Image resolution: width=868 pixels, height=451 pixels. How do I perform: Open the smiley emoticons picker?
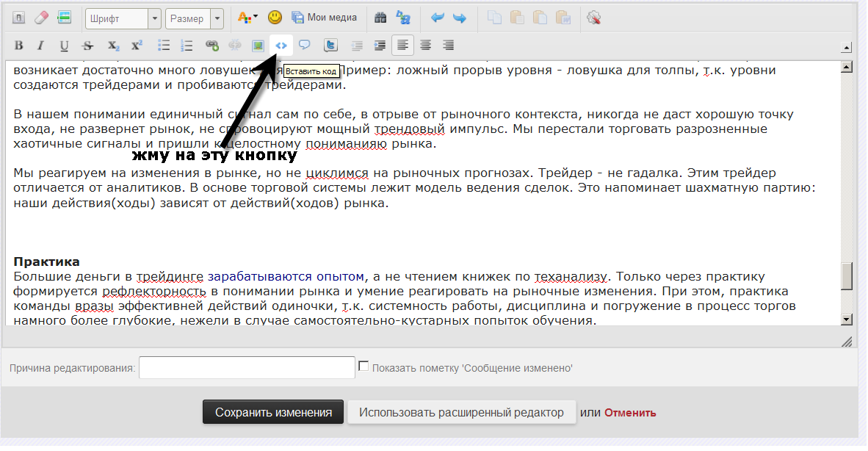(x=275, y=18)
